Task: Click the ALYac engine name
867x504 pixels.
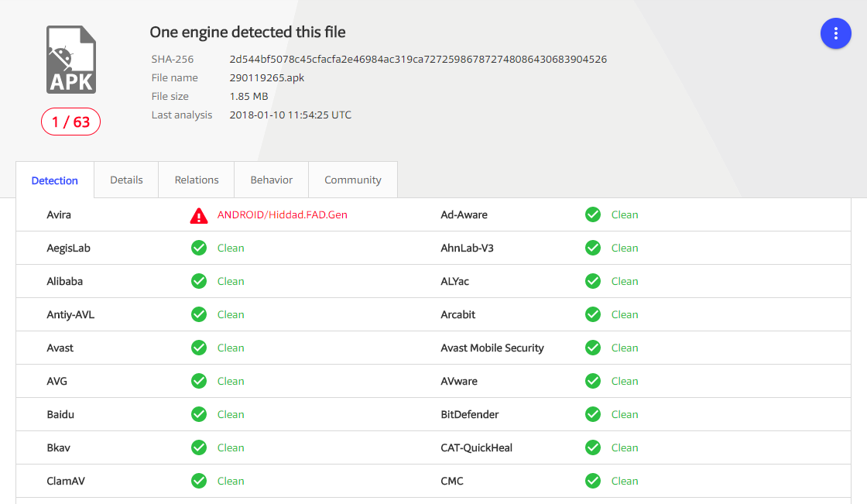Action: (x=454, y=281)
